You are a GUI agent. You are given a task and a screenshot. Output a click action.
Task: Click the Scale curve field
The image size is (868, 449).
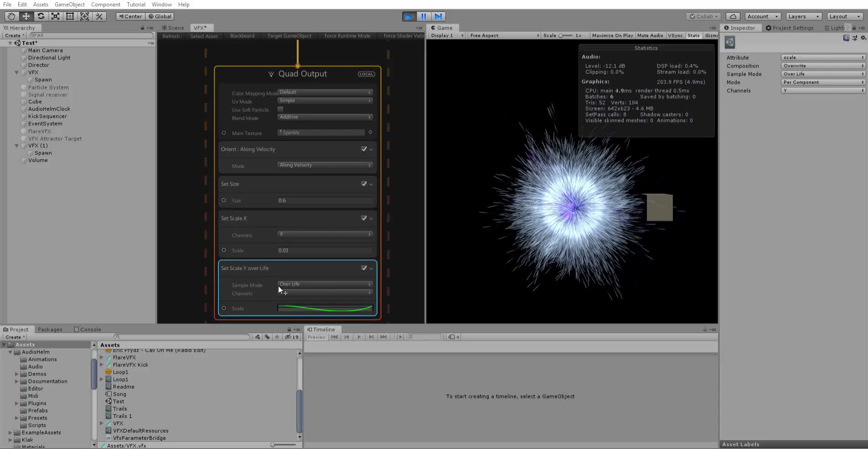325,308
